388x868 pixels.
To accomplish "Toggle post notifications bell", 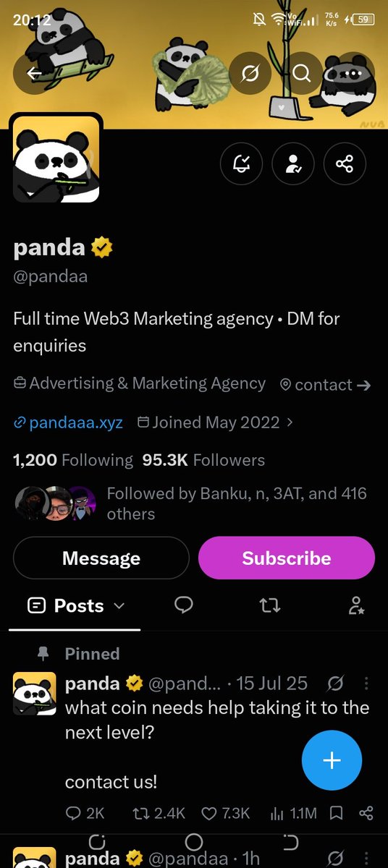I will [241, 164].
